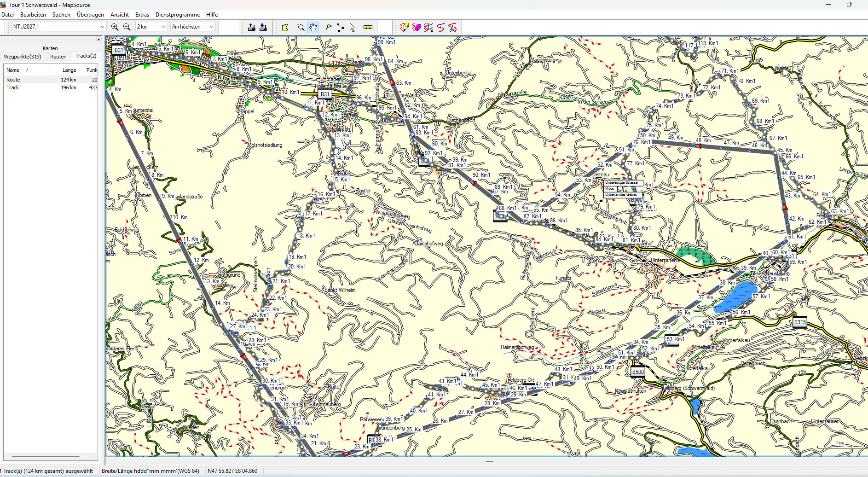Open the 2 km zoom scale dropdown
Viewport: 868px width, 477px height.
click(x=163, y=27)
